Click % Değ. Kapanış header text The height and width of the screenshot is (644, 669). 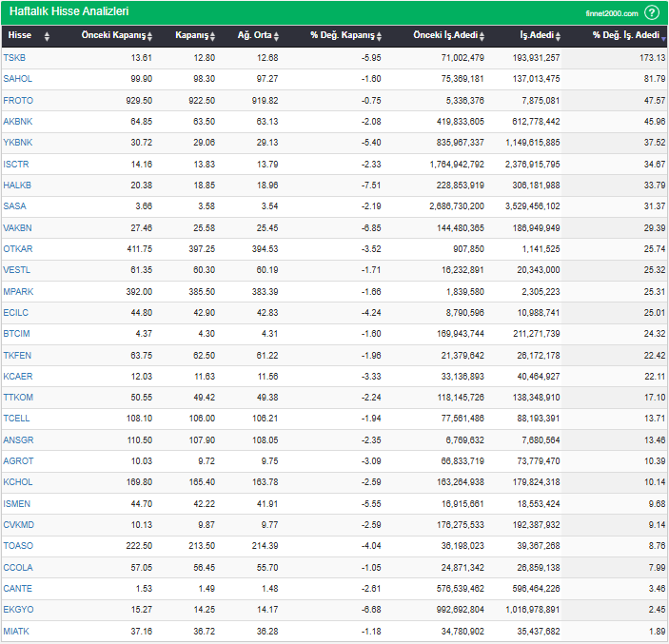[x=343, y=35]
